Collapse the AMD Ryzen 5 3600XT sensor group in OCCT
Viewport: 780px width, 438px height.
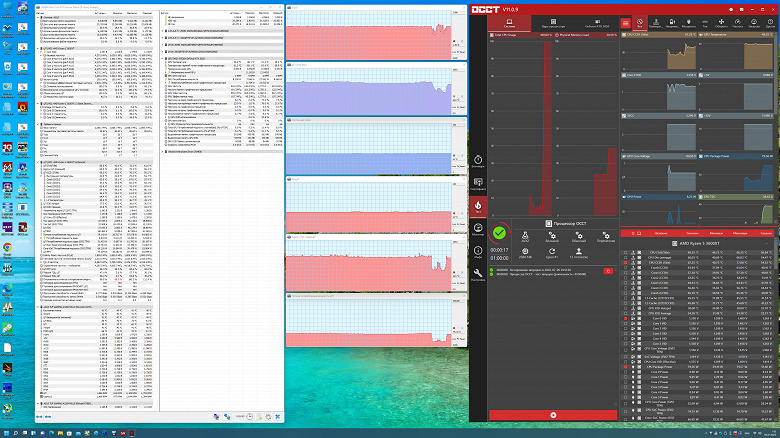pos(767,243)
